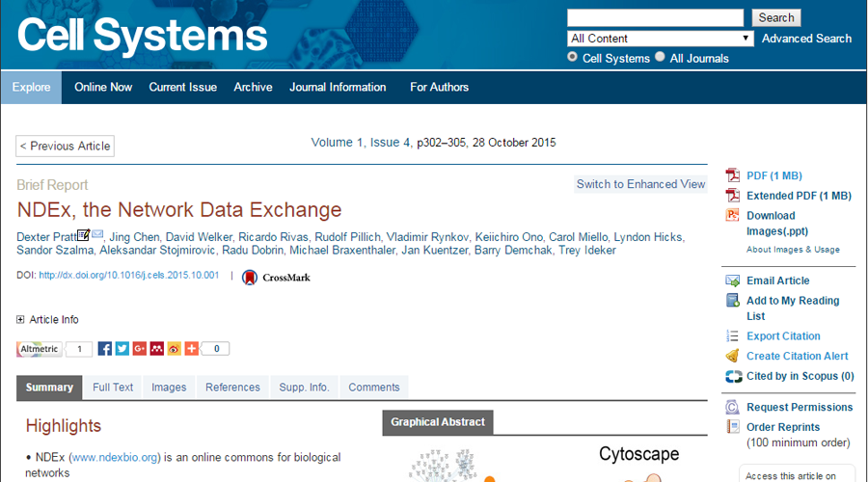Viewport: 868px width, 482px height.
Task: Share article on Twitter
Action: tap(122, 349)
